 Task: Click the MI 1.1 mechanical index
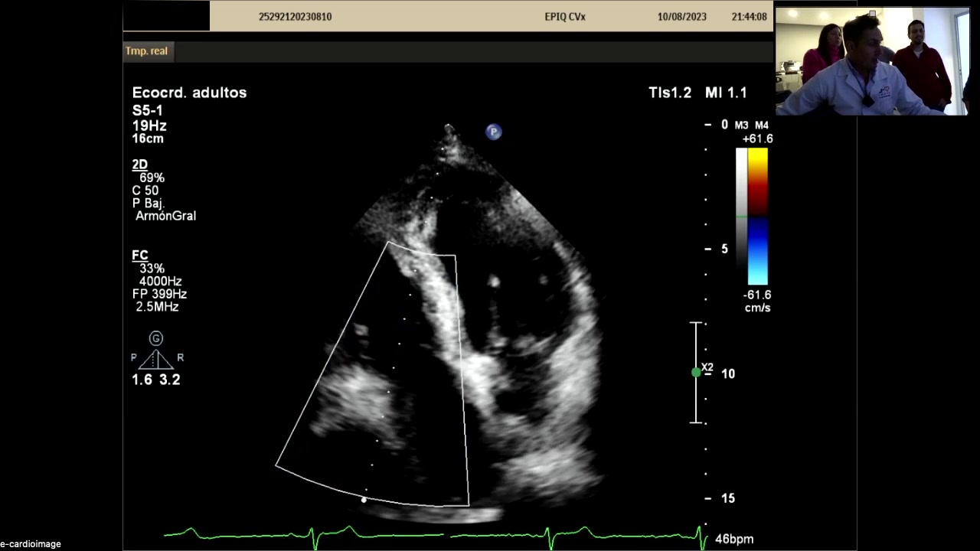[x=726, y=93]
